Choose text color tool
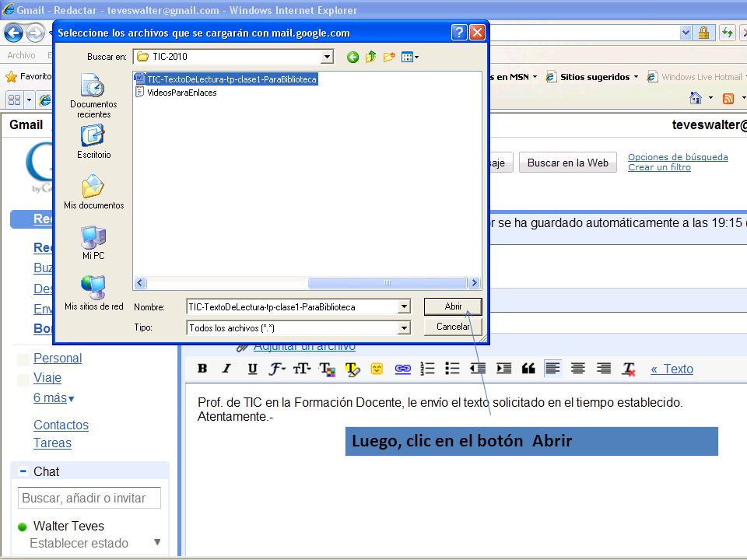 click(x=328, y=369)
